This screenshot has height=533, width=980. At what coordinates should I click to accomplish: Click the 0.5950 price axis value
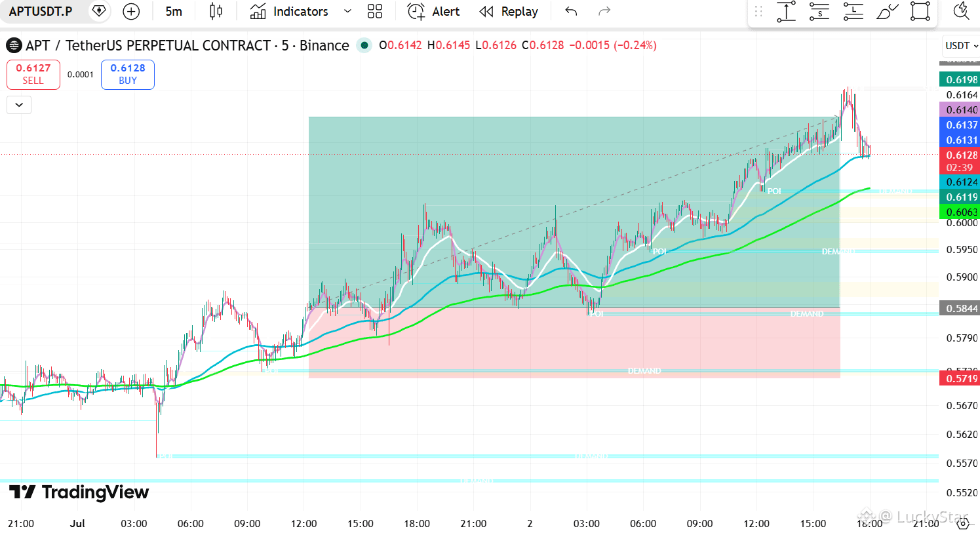pos(962,250)
